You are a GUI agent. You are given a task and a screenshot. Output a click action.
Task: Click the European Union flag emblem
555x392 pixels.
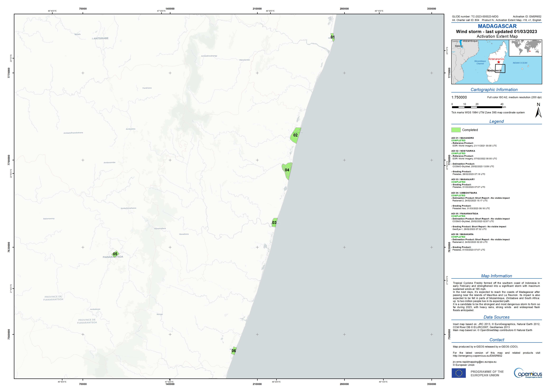coord(459,373)
